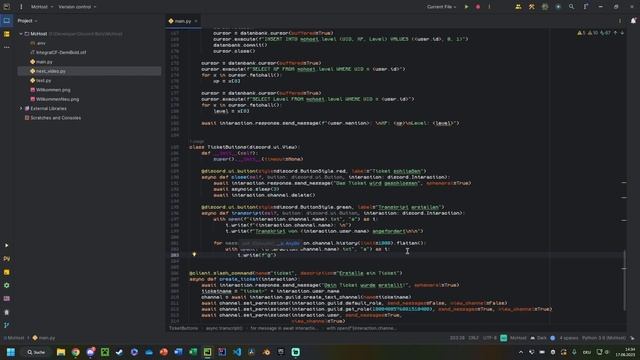Open Google Chrome from the taskbar
The width and height of the screenshot is (640, 360).
tap(76, 352)
